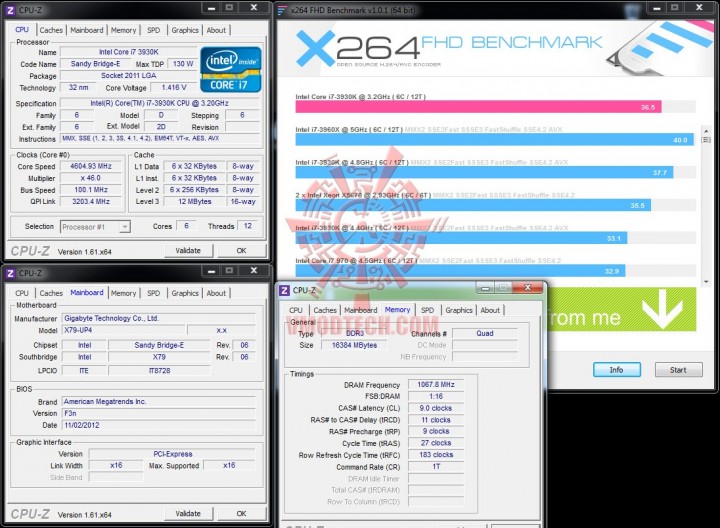This screenshot has height=528, width=720.
Task: Open Caches tab in Memory CPU-Z window
Action: [x=325, y=310]
